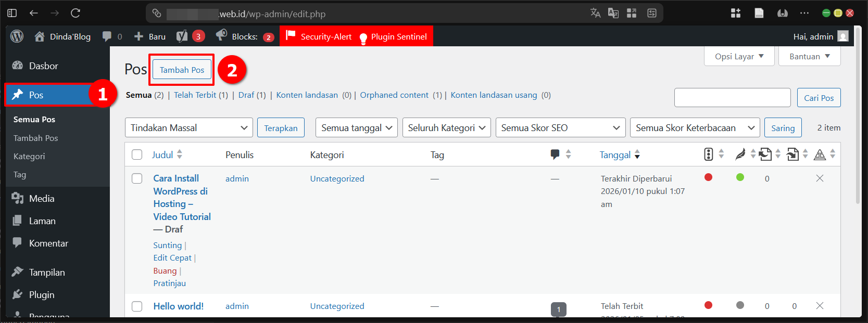
Task: Click the Yoast SEO admin bar icon
Action: (182, 36)
